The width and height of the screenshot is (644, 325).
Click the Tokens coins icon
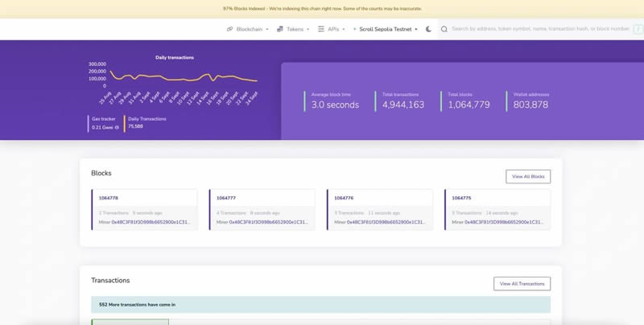pyautogui.click(x=279, y=29)
